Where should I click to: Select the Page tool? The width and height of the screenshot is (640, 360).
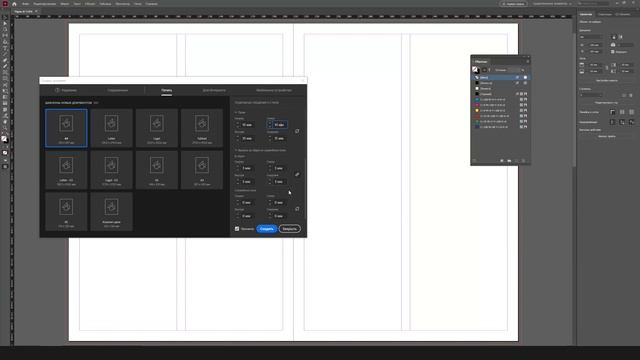pyautogui.click(x=5, y=30)
